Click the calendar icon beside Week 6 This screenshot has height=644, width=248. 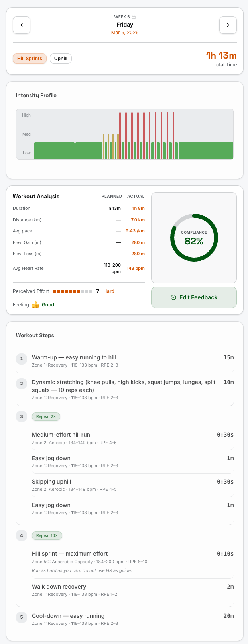click(x=134, y=17)
